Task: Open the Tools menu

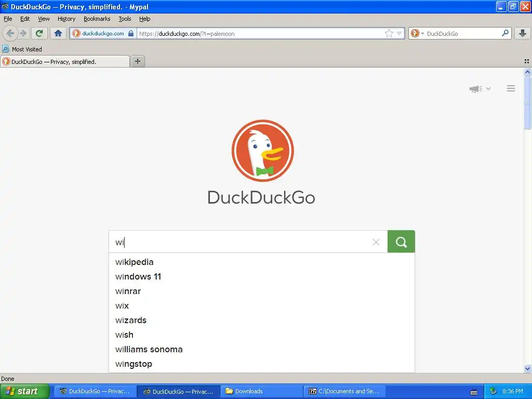Action: pyautogui.click(x=125, y=19)
